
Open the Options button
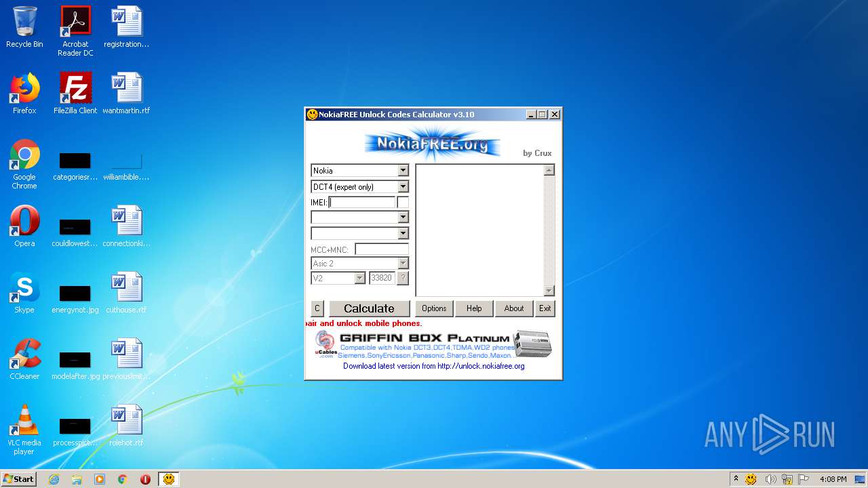434,308
